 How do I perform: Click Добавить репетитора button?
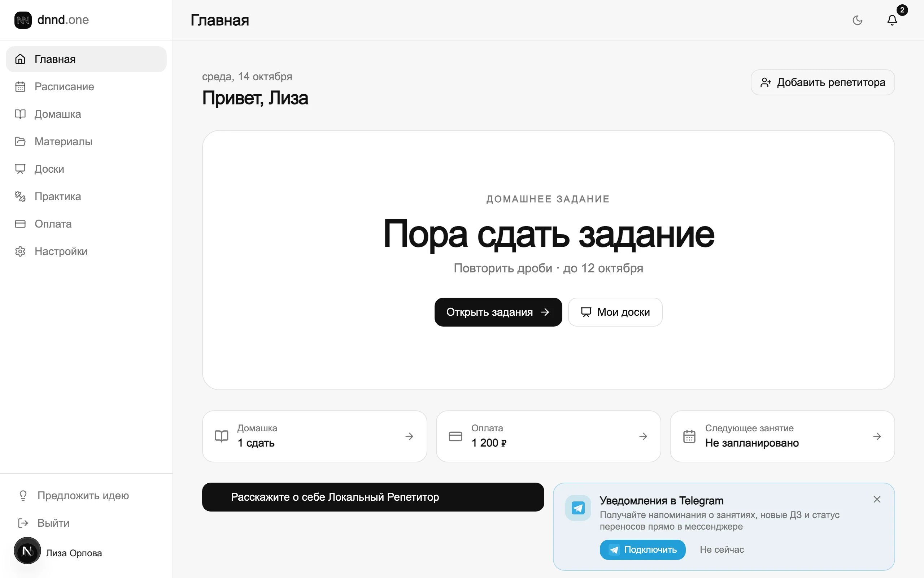(x=823, y=82)
